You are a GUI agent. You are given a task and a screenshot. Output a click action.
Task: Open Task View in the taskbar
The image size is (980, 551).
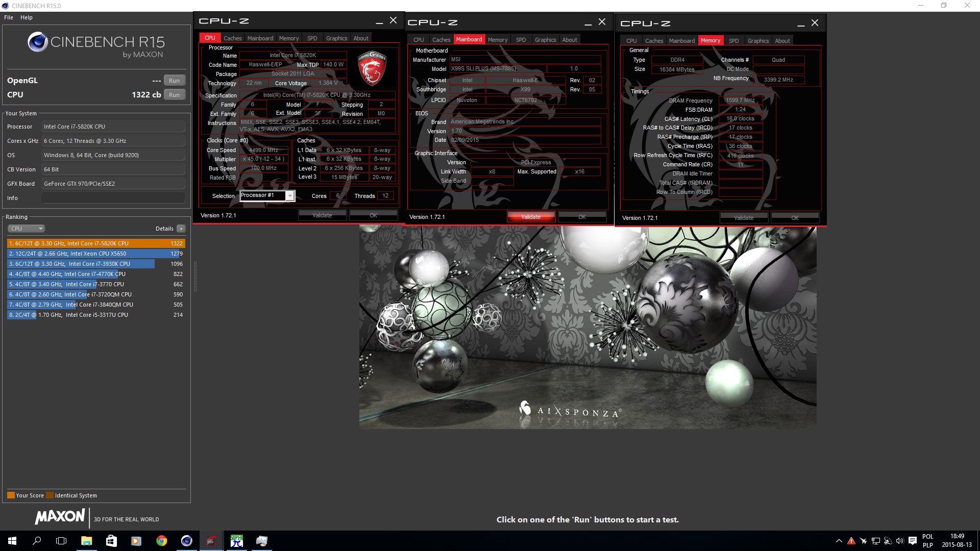click(61, 541)
